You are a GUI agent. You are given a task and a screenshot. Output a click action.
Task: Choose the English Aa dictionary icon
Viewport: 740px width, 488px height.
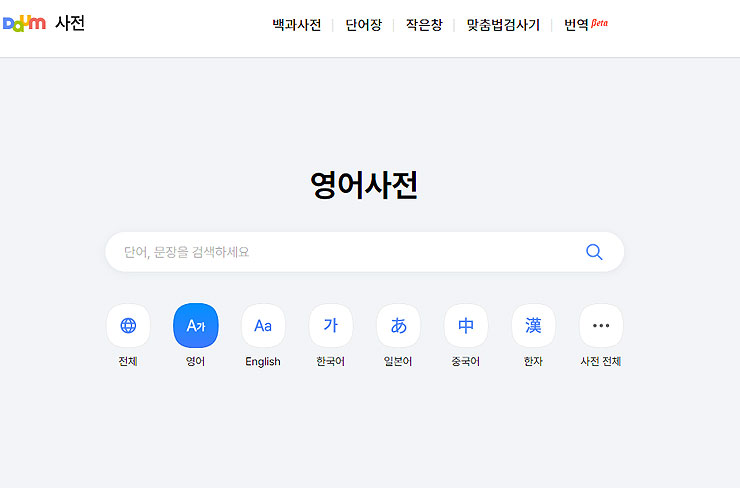(263, 326)
